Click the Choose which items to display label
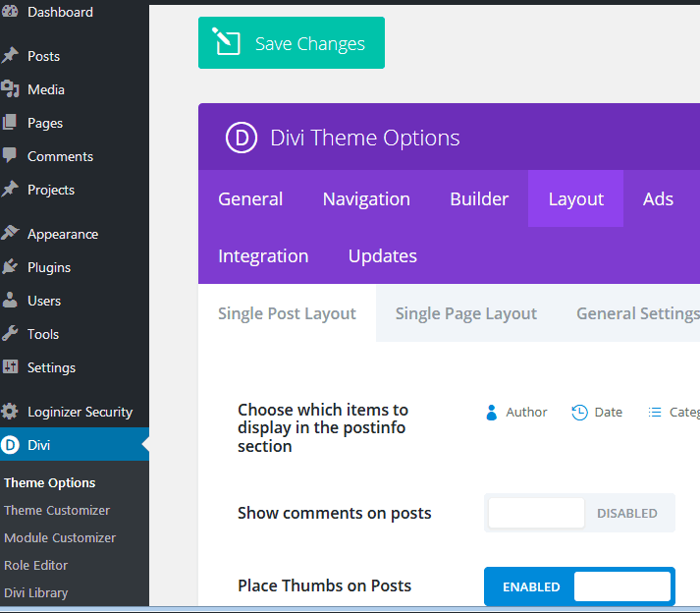 coord(323,427)
